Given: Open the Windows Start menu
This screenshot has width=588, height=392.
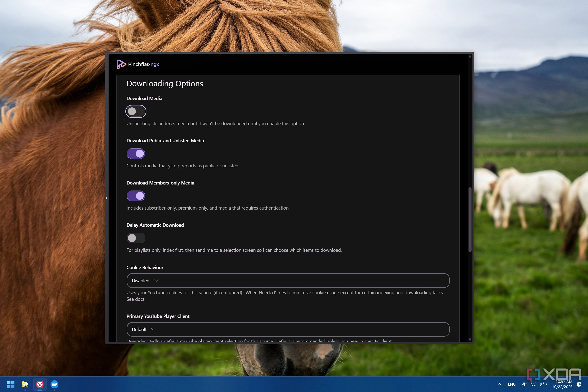Looking at the screenshot, I should [11, 384].
